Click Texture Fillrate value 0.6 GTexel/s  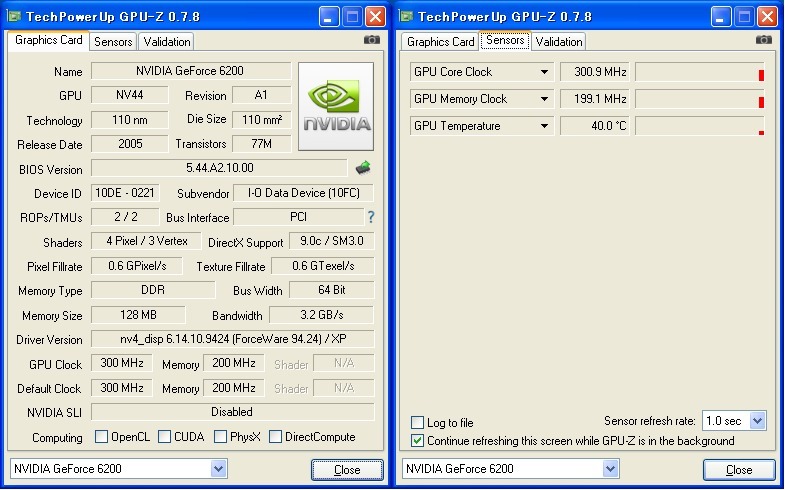323,266
